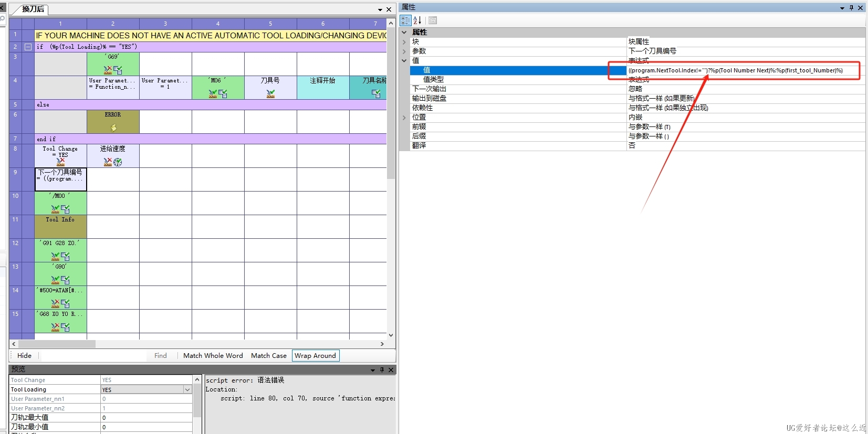Expand the 块 property row
Image resolution: width=868 pixels, height=434 pixels.
pyautogui.click(x=404, y=41)
